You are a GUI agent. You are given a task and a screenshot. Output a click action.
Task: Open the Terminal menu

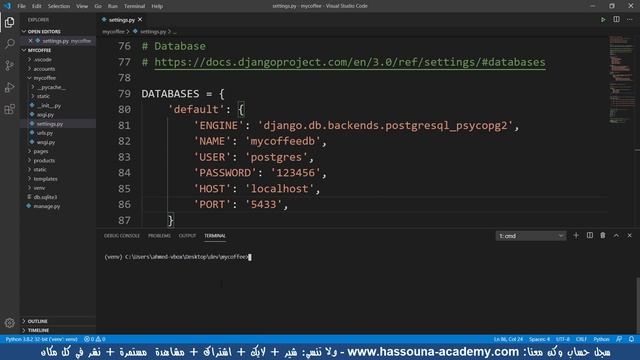tap(134, 6)
